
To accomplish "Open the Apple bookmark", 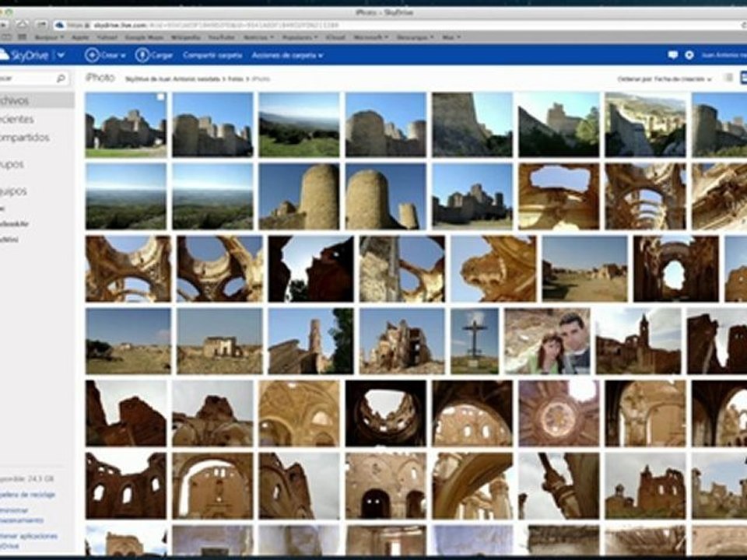I will click(80, 37).
